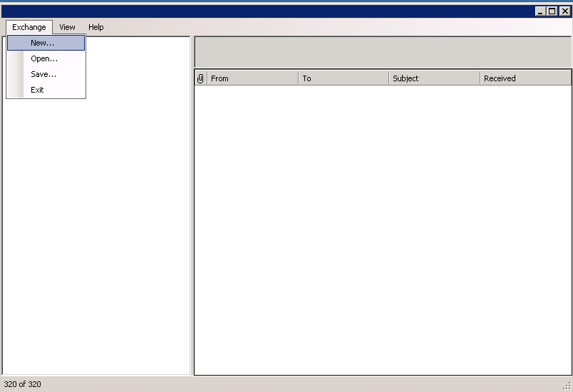
Task: Click the resize grip in the status bar corner
Action: tap(567, 386)
